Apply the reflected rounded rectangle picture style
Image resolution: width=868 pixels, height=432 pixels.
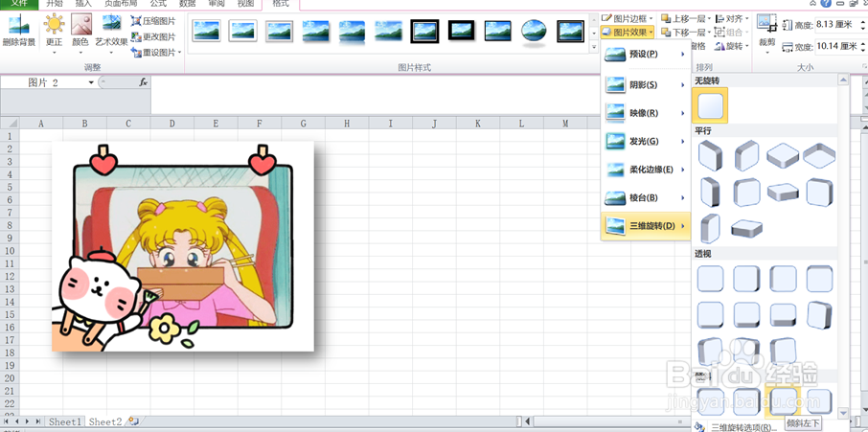(352, 32)
